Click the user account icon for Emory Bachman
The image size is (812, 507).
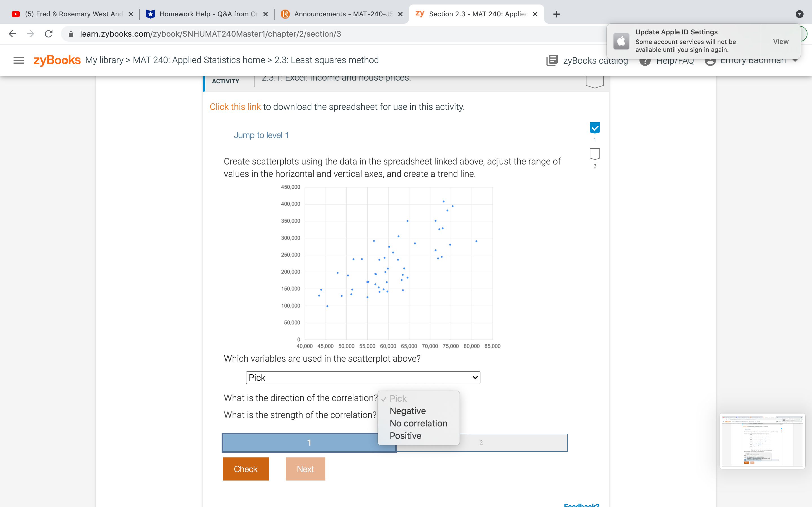tap(710, 61)
